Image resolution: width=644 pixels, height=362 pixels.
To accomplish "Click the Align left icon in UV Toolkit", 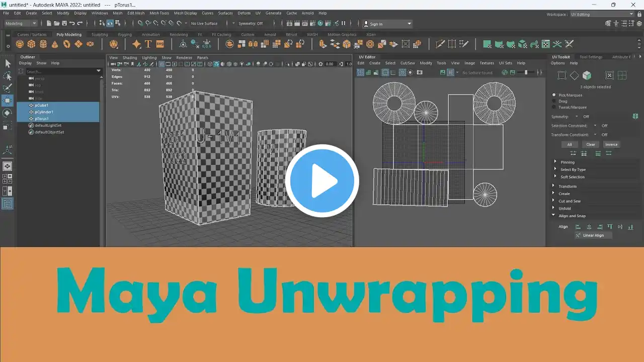I will [578, 227].
